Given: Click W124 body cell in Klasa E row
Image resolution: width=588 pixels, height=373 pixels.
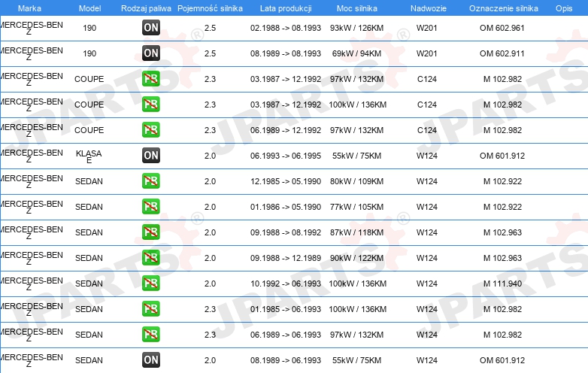Looking at the screenshot, I should tap(427, 156).
